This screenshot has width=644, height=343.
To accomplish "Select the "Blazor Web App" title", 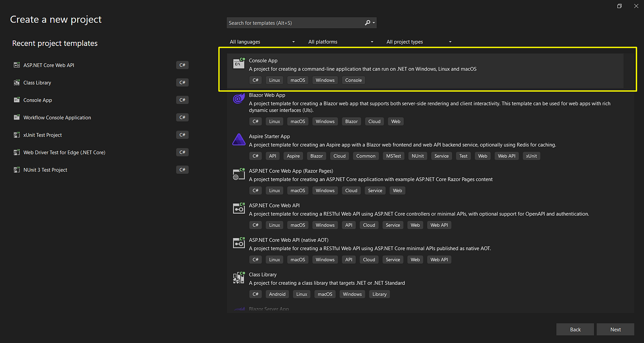I will [267, 95].
